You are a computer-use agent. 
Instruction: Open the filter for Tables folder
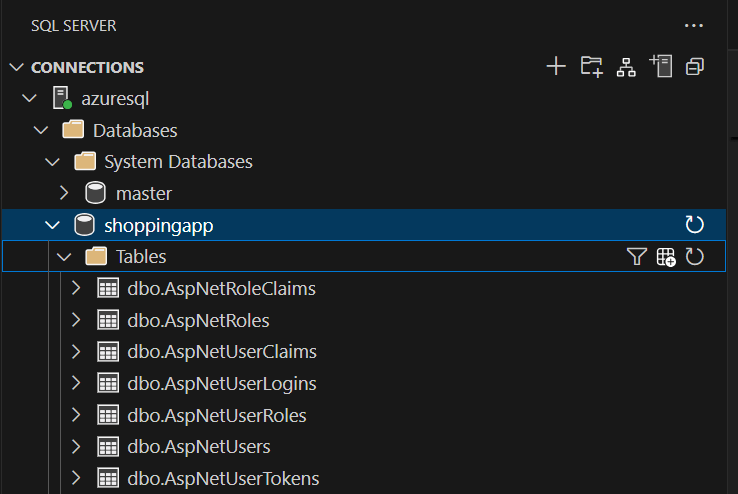click(636, 257)
